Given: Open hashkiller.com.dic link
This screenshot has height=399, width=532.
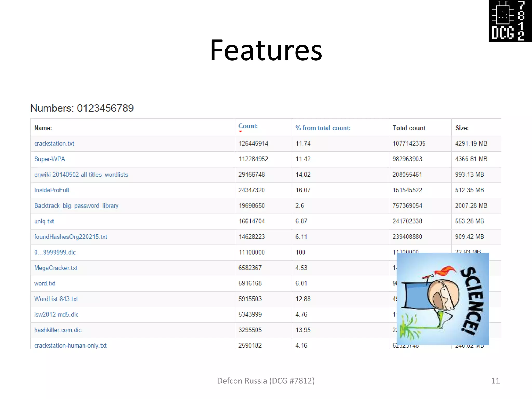Looking at the screenshot, I should (58, 330).
